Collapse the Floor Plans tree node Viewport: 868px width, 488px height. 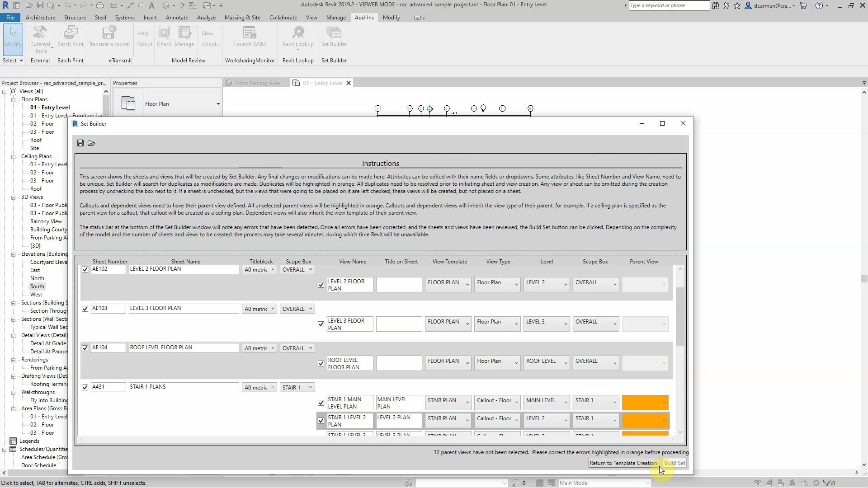pyautogui.click(x=13, y=99)
